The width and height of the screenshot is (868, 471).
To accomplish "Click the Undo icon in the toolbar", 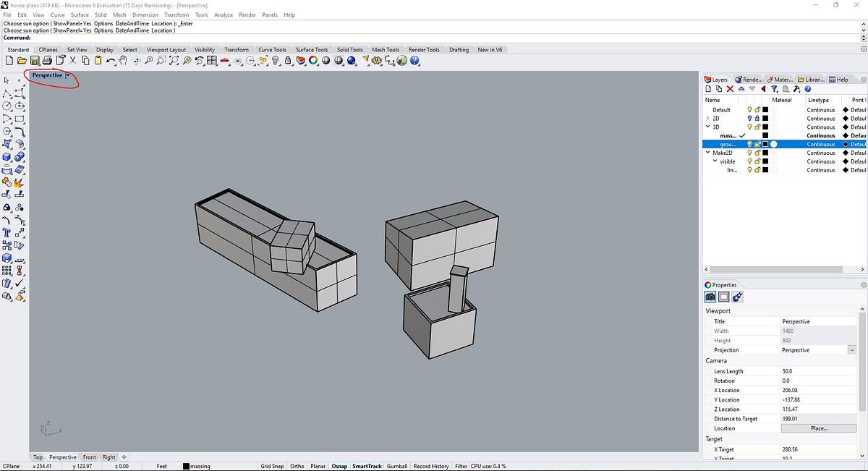I will [x=110, y=61].
